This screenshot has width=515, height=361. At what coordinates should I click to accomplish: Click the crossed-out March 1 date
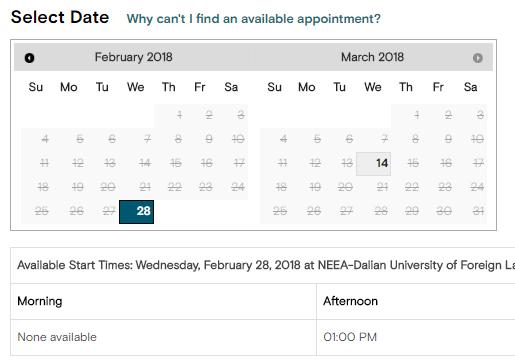click(417, 115)
